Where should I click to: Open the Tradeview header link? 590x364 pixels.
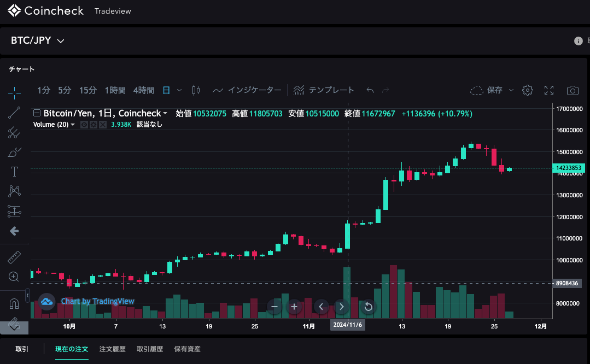(x=113, y=11)
